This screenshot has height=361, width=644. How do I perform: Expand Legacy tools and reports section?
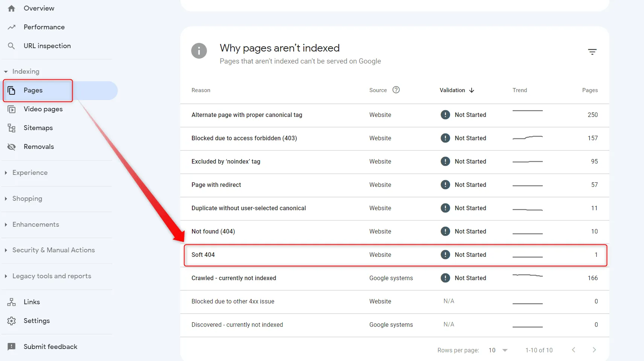(6, 276)
